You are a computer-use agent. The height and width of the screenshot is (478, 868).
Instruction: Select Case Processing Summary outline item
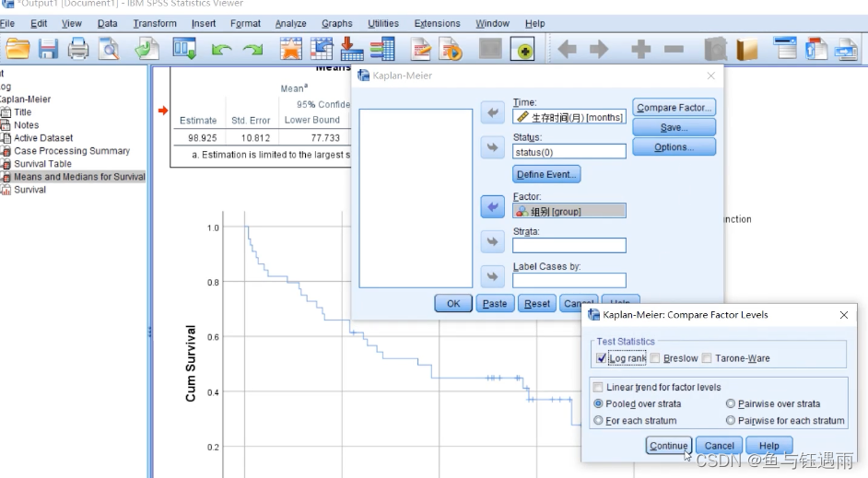coord(72,150)
